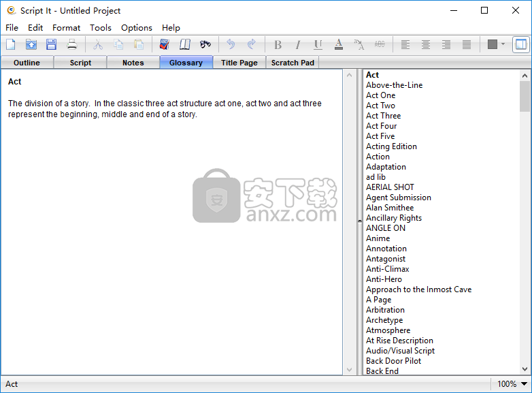Image resolution: width=532 pixels, height=393 pixels.
Task: Align text right
Action: point(446,44)
